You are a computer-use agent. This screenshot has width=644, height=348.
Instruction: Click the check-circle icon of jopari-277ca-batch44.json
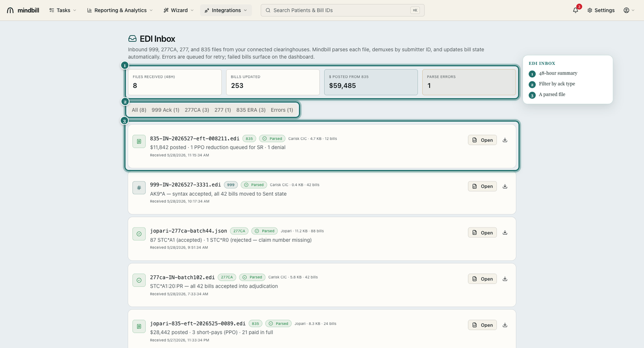tap(139, 234)
